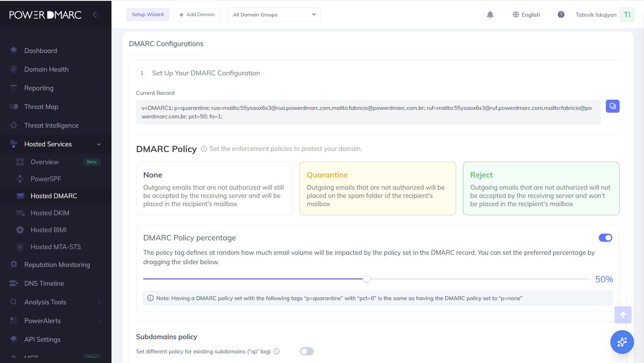Viewport: 644px width, 363px height.
Task: Click the policy percentage slider handle
Action: tap(367, 279)
